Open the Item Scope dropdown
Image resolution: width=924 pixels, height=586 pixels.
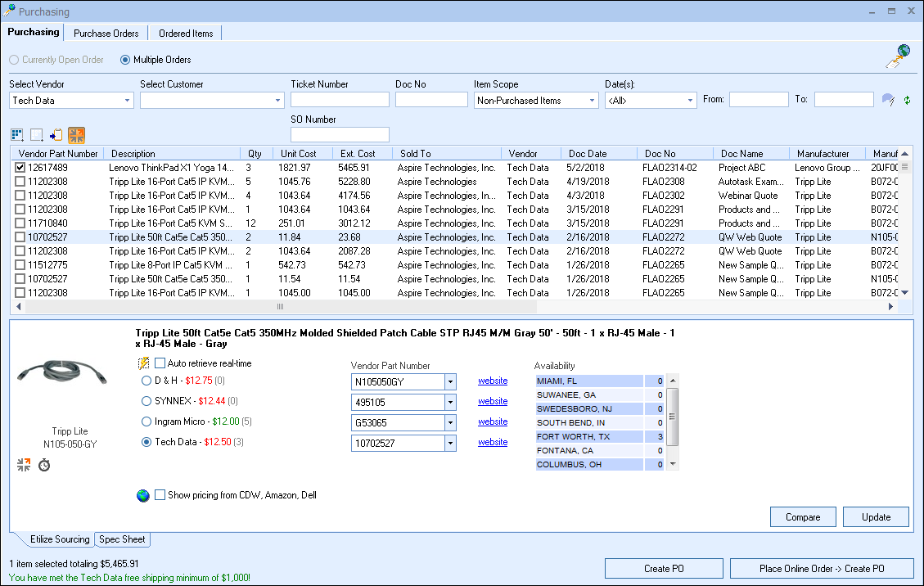coord(592,101)
